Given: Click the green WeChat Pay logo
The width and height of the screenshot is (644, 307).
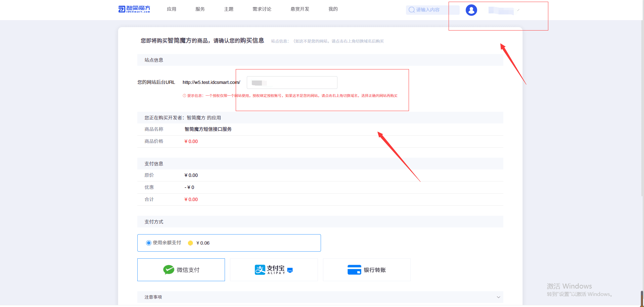Looking at the screenshot, I should [169, 270].
